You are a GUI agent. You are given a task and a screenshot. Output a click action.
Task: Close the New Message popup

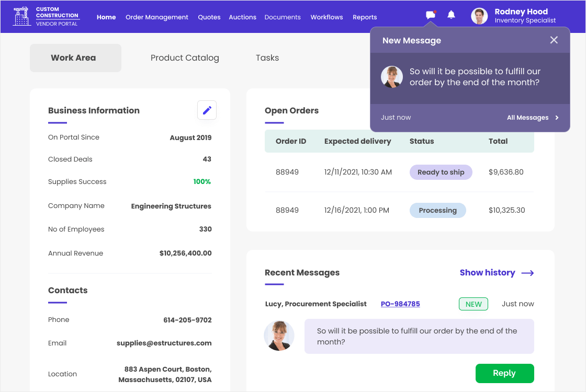coord(554,40)
